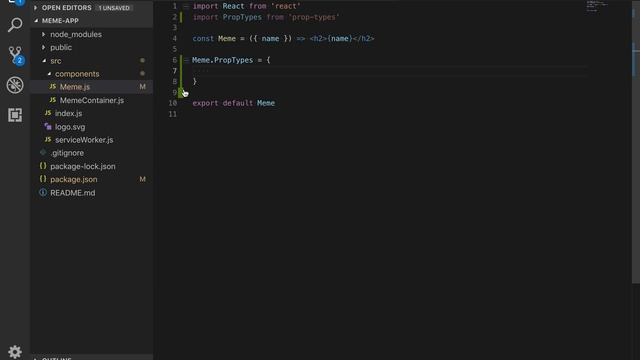This screenshot has width=640, height=360.
Task: Collapse the components folder
Action: [49, 73]
